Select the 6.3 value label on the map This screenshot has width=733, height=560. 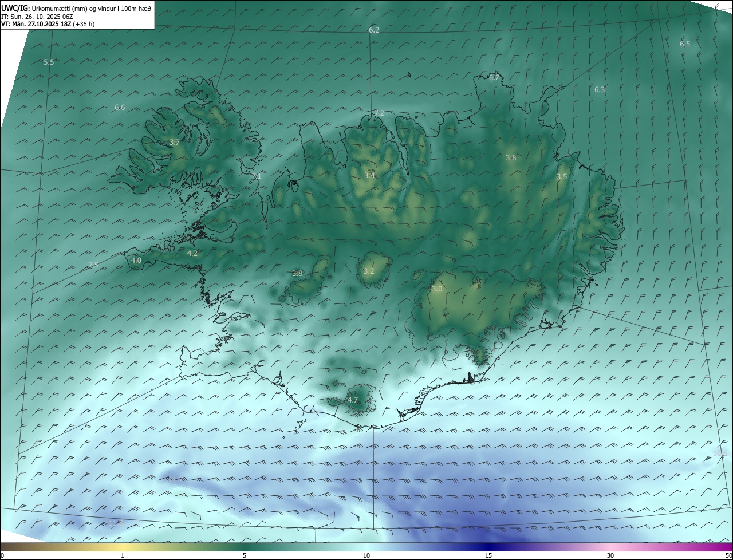click(x=600, y=89)
